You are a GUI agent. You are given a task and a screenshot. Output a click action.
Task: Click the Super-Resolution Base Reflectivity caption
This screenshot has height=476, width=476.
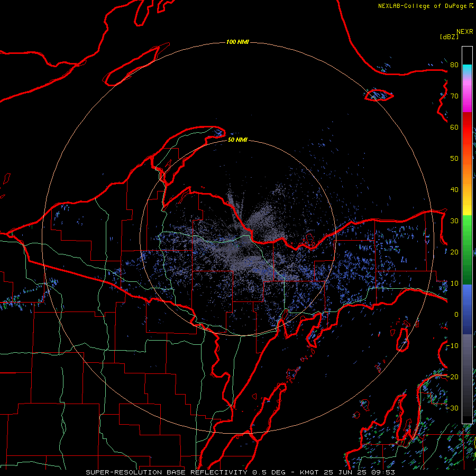[x=167, y=472]
